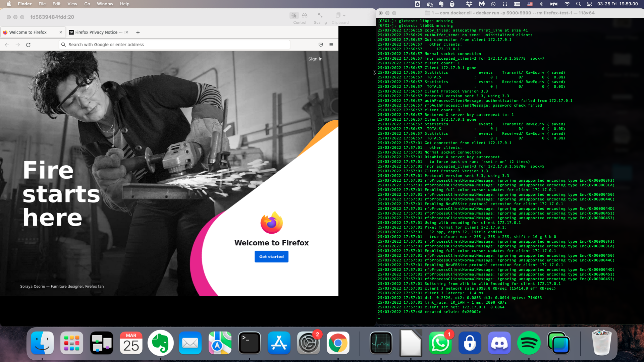Close the Firefox Privacy Notice tab

[127, 32]
